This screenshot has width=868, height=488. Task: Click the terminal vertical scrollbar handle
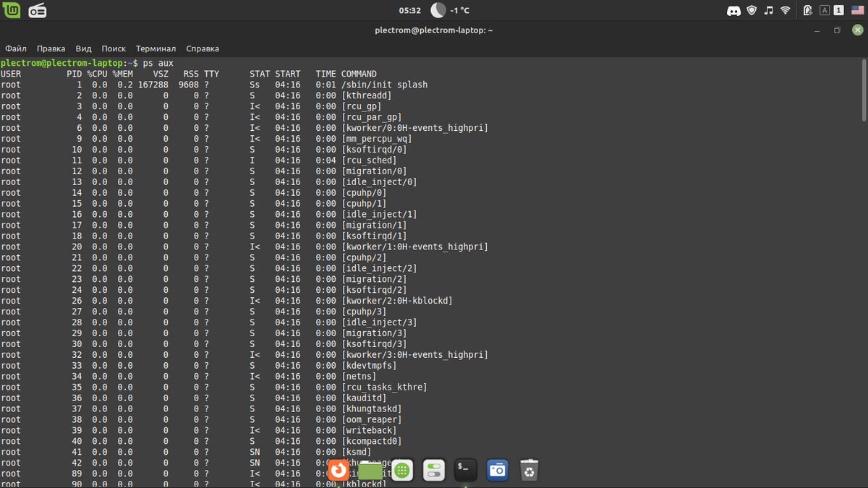pos(864,90)
